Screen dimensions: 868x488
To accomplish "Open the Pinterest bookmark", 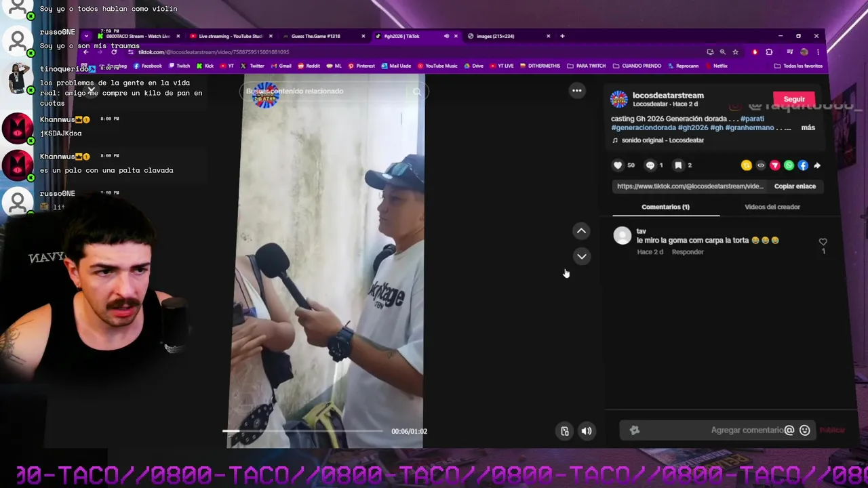I will pos(361,66).
